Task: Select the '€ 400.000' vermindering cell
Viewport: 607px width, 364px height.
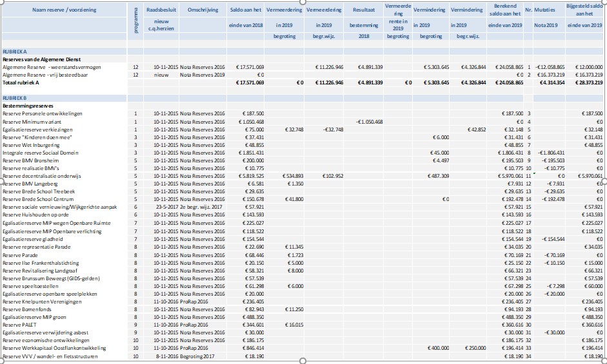Action: tap(436, 348)
